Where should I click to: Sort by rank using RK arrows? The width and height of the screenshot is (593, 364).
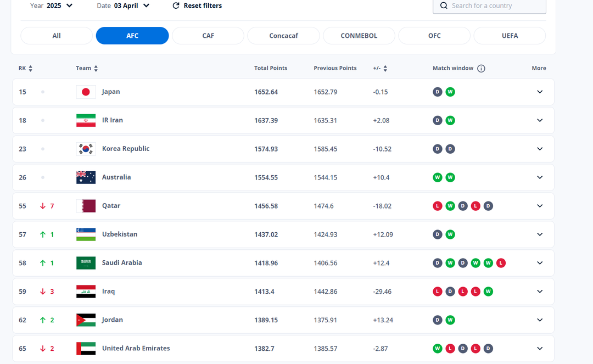coord(30,69)
